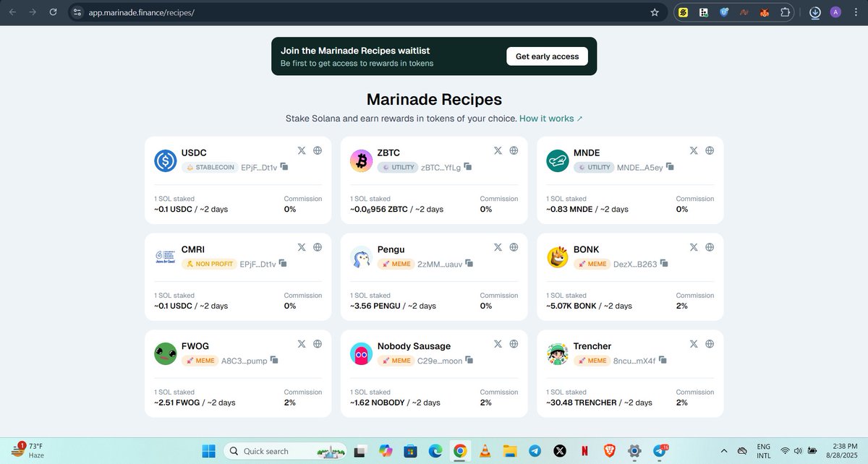
Task: Click taskbar Quick search box
Action: (285, 451)
